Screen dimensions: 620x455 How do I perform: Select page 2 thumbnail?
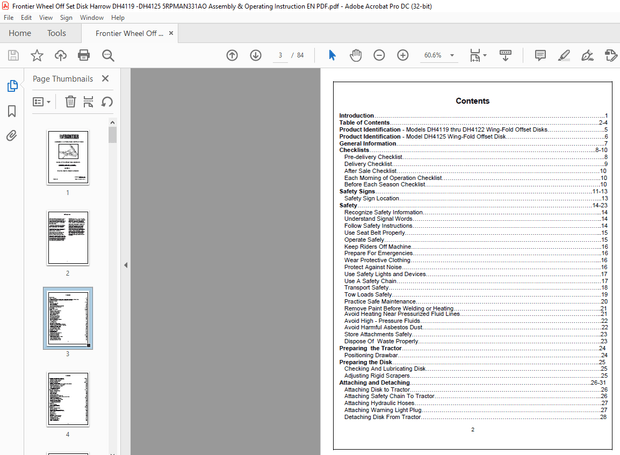(x=68, y=238)
